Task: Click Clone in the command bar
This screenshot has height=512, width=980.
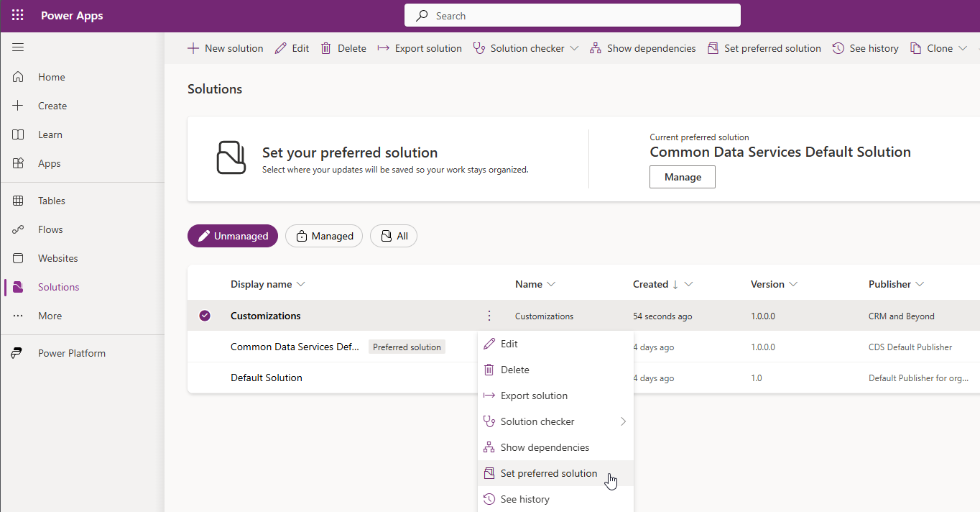Action: click(x=931, y=48)
